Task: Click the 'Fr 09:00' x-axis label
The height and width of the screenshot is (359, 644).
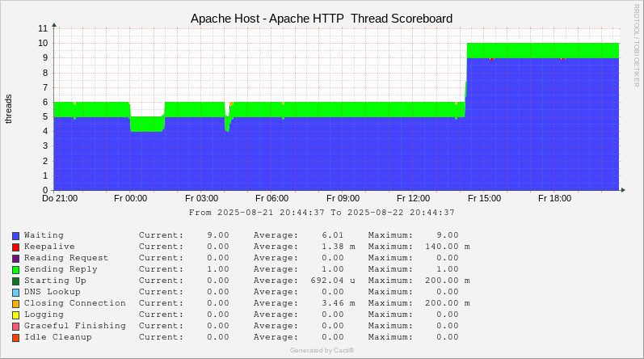Action: tap(343, 198)
